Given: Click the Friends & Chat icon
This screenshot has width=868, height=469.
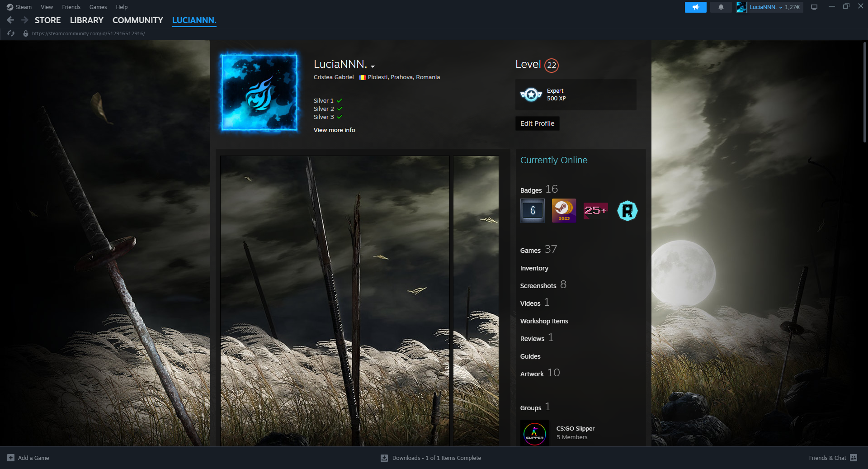Looking at the screenshot, I should point(854,458).
